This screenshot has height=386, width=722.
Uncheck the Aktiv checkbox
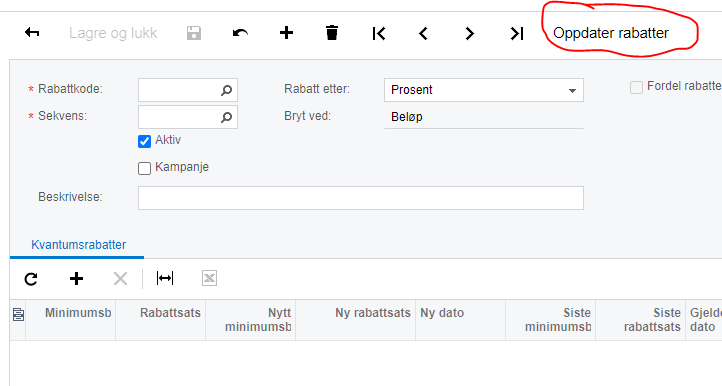145,141
